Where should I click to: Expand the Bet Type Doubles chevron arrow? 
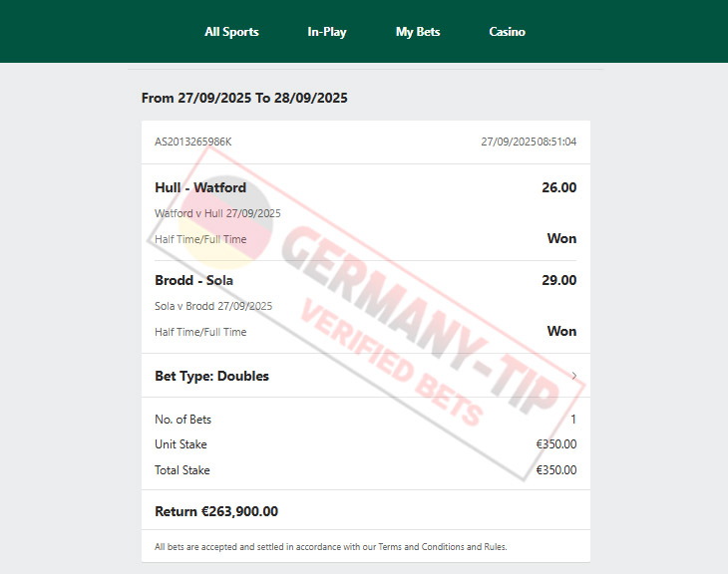[574, 376]
